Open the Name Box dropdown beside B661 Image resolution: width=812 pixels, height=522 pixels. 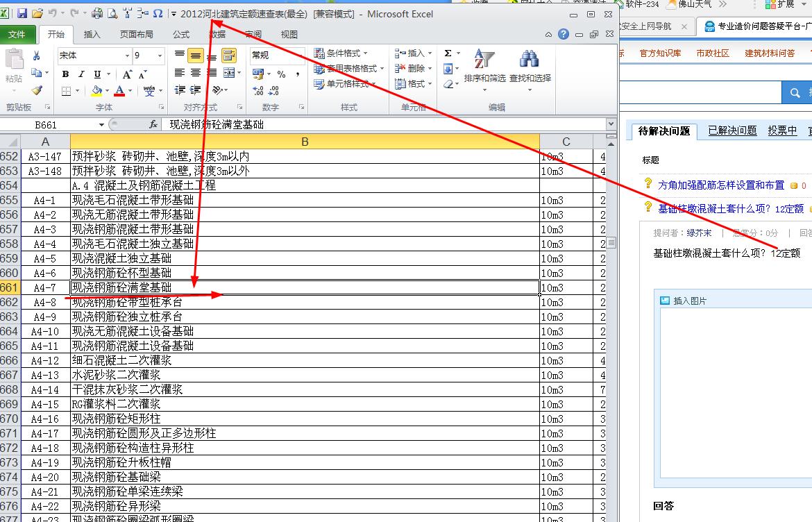point(101,125)
